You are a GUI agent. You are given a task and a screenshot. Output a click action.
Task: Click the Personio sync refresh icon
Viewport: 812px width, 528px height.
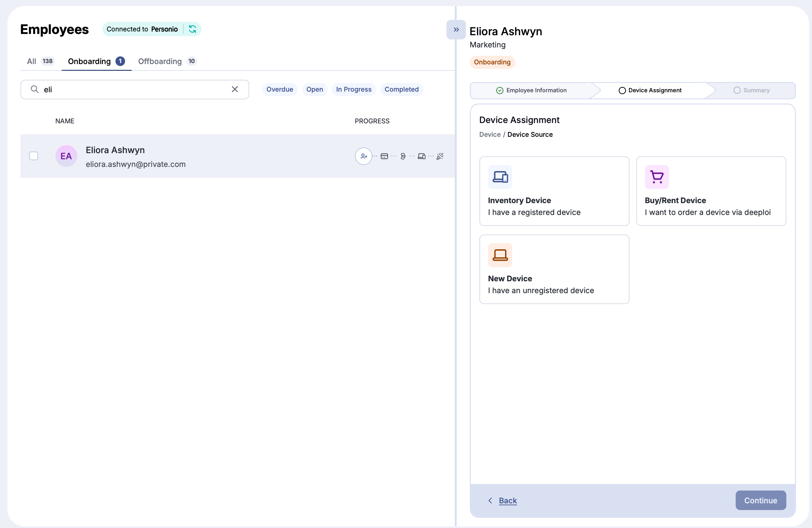(x=192, y=29)
